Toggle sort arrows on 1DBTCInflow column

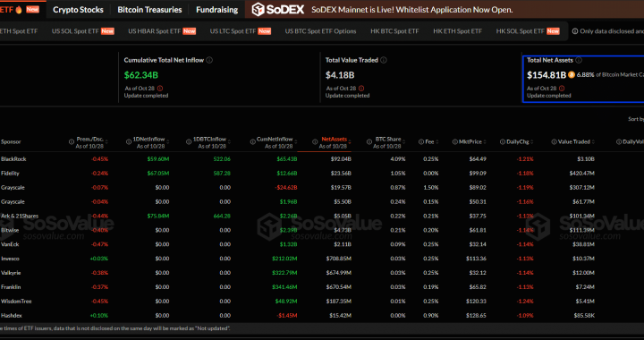(228, 141)
